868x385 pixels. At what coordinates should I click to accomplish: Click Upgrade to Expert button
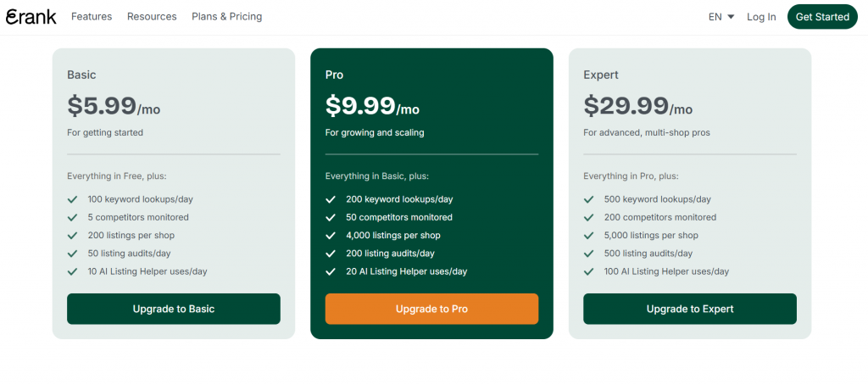click(690, 309)
